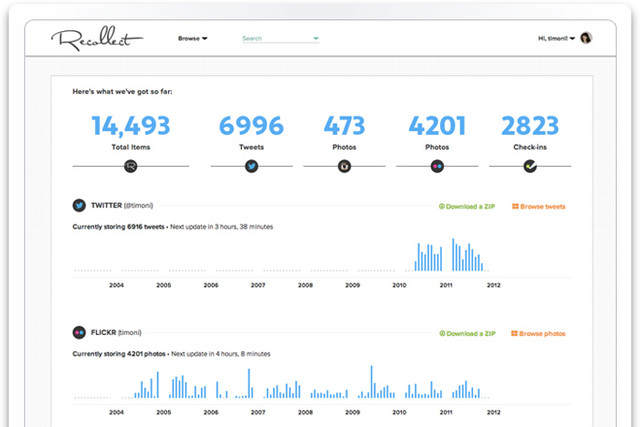Viewport: 640px width, 427px height.
Task: Click the 14,493 Total Items count
Action: coord(131,125)
